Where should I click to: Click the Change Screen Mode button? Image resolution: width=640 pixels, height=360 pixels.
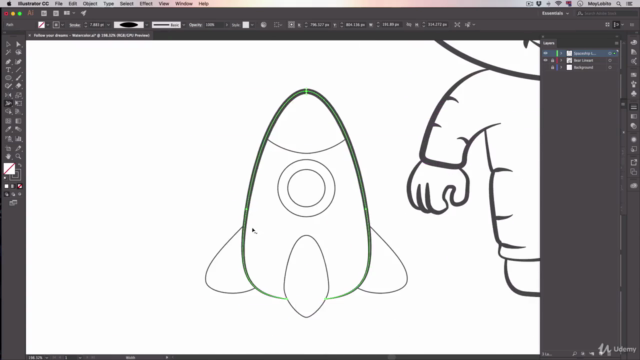click(13, 202)
